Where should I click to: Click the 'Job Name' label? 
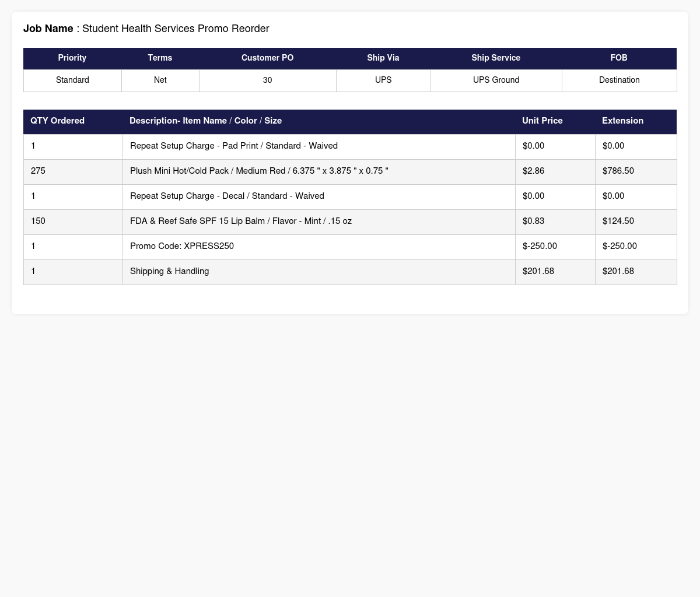[x=48, y=29]
